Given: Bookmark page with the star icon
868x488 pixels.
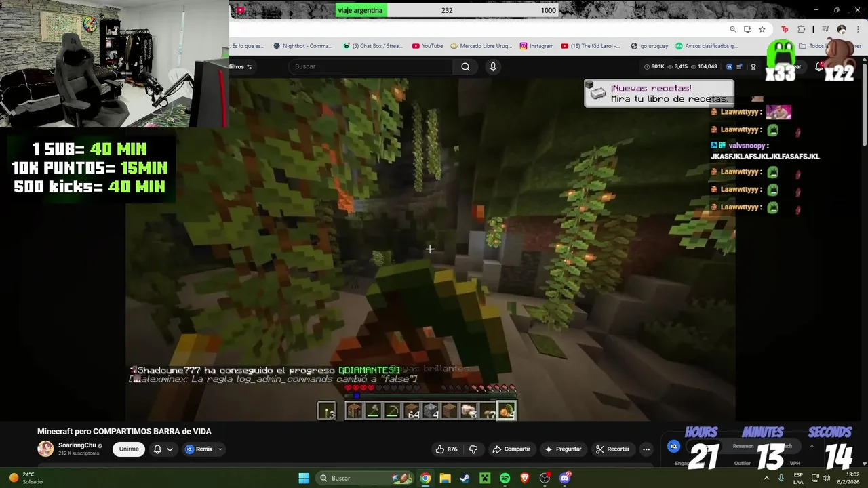Looking at the screenshot, I should pyautogui.click(x=762, y=29).
